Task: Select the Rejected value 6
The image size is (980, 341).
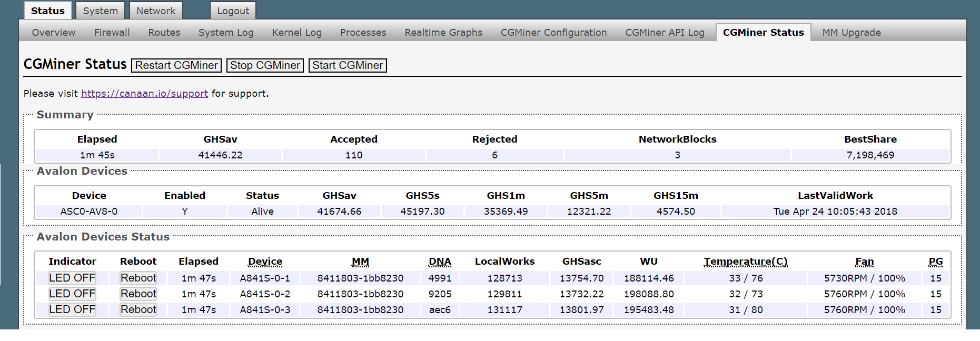Action: [x=494, y=155]
